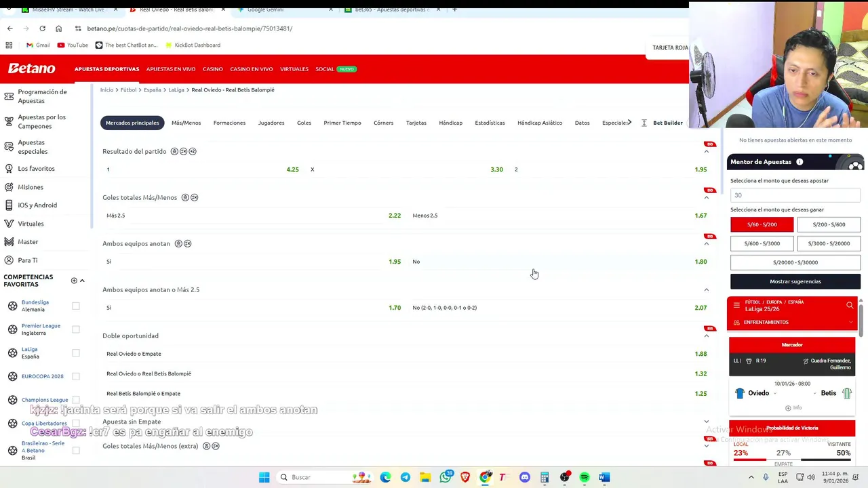Open the Chrome apps grid icon
The height and width of the screenshot is (488, 868).
[9, 45]
